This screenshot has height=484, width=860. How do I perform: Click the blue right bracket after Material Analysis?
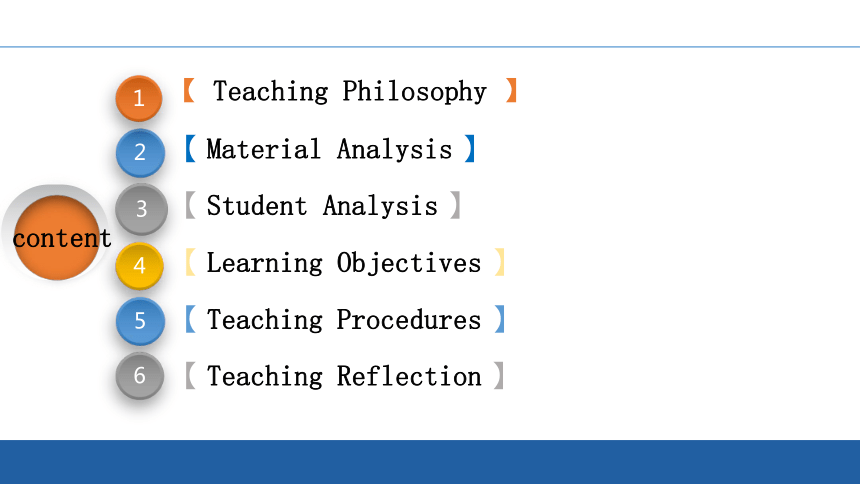[x=469, y=148]
